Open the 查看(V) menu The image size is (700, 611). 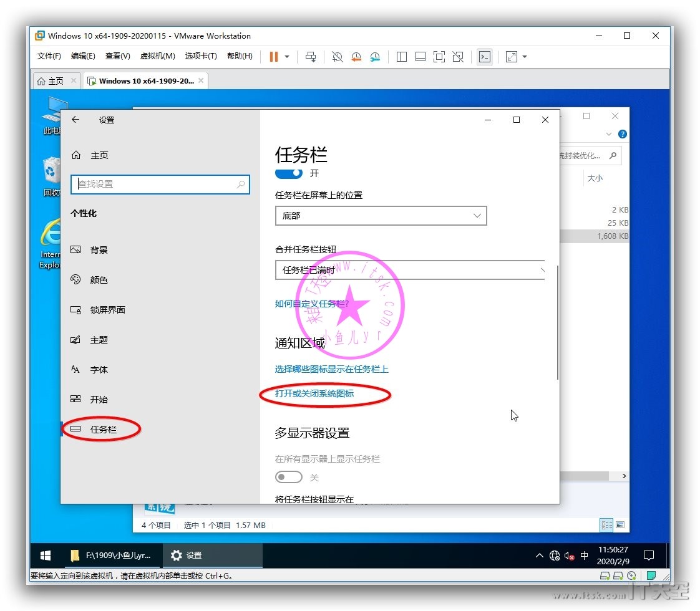click(118, 55)
